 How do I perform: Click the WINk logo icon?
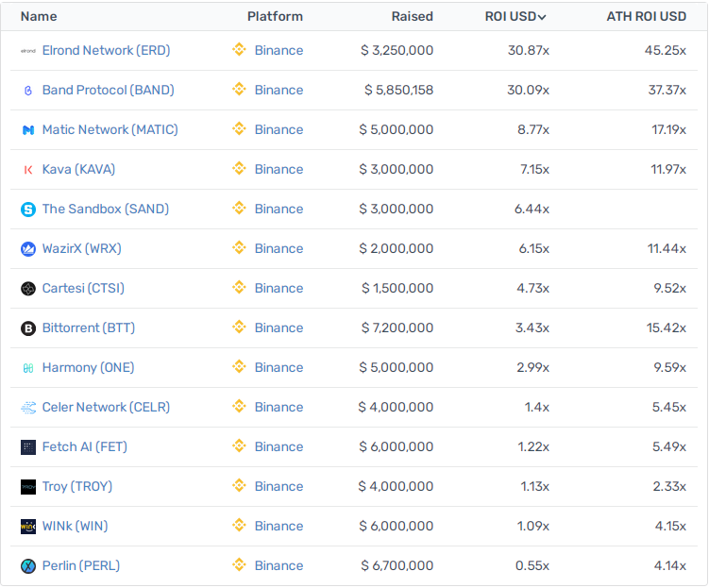tap(28, 527)
